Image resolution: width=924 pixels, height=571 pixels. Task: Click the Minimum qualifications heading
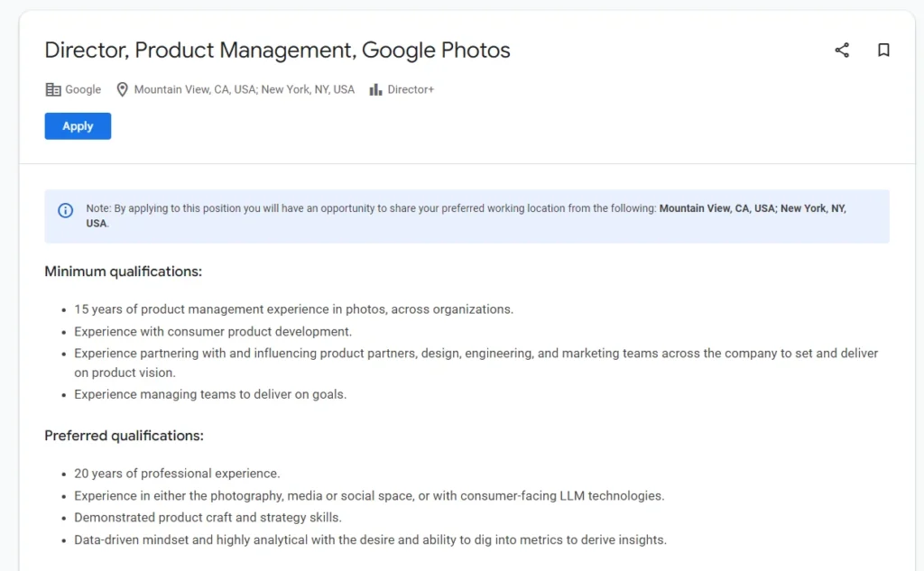[x=123, y=272]
